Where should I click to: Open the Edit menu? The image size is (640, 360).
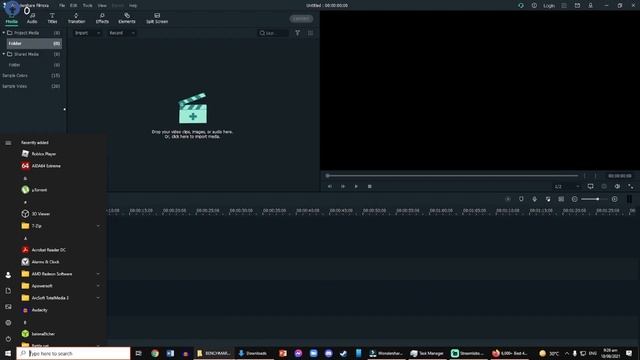click(73, 6)
